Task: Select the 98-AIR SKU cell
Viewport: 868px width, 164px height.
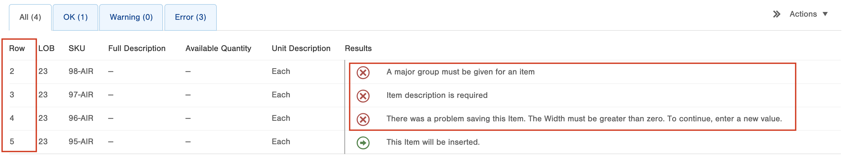Action: coord(81,71)
